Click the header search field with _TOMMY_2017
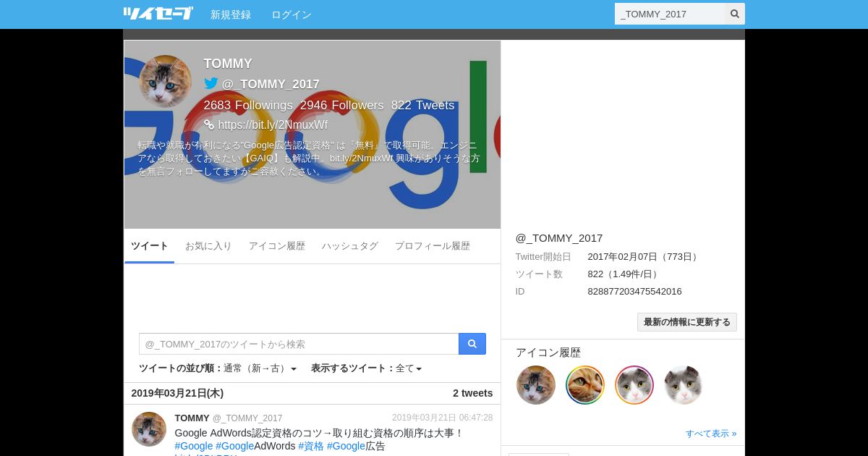 tap(670, 14)
